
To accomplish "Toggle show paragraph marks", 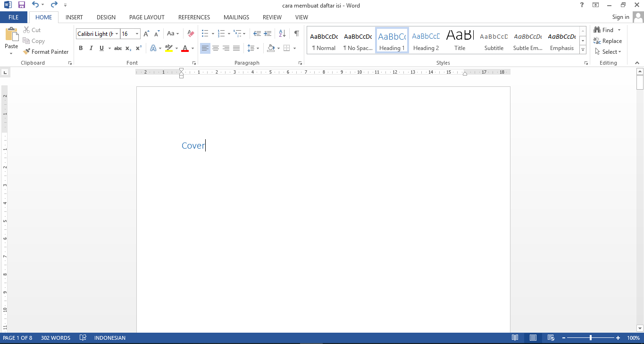I will [x=296, y=34].
